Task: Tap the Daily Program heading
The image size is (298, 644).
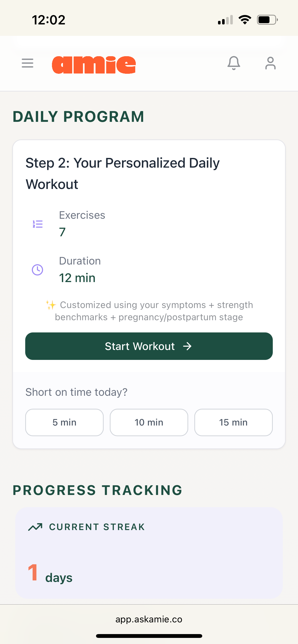Action: coord(78,117)
